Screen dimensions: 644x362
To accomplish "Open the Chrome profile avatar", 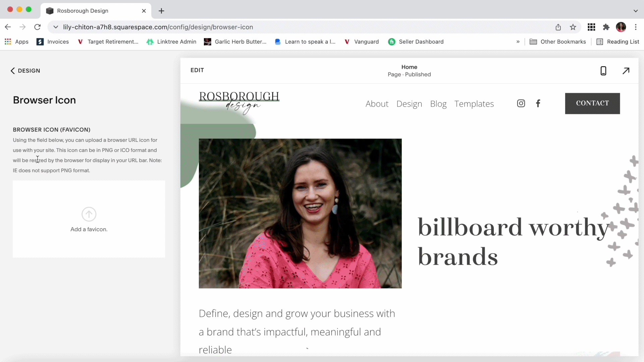I will click(621, 27).
